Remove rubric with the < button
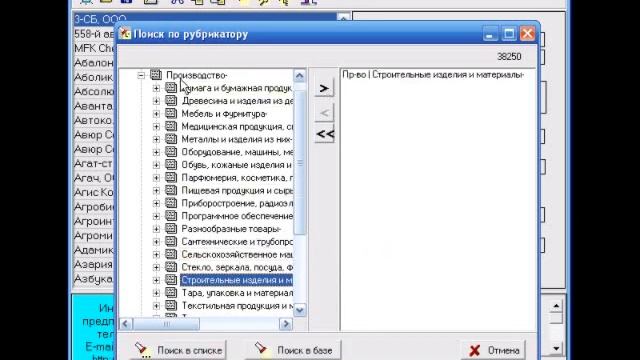 coord(324,113)
